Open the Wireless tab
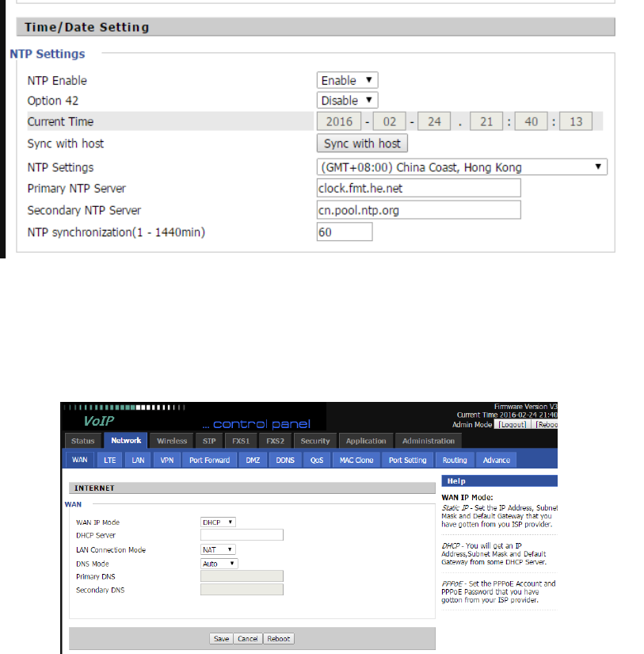The image size is (644, 654). [172, 441]
